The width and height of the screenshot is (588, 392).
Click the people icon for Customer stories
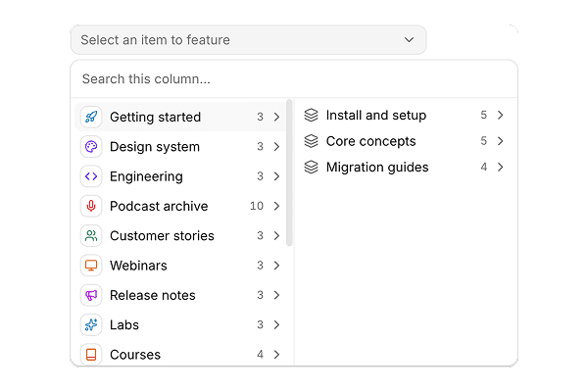pyautogui.click(x=91, y=235)
